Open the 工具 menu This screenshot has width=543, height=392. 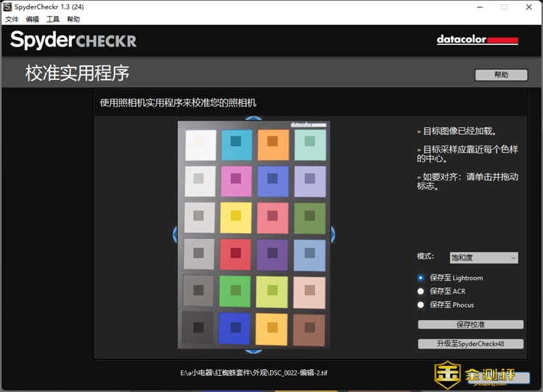(53, 20)
